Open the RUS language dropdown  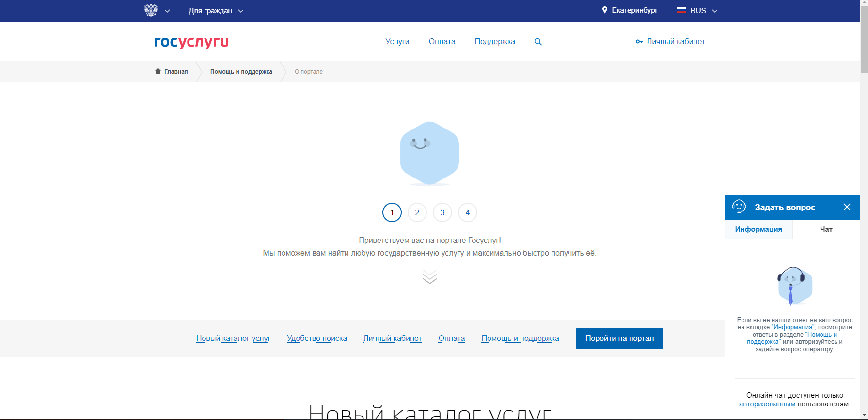click(x=697, y=11)
